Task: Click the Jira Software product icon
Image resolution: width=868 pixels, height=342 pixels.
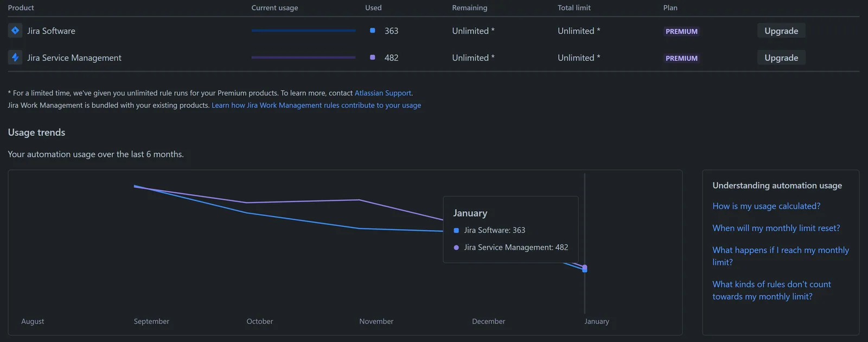Action: (15, 30)
